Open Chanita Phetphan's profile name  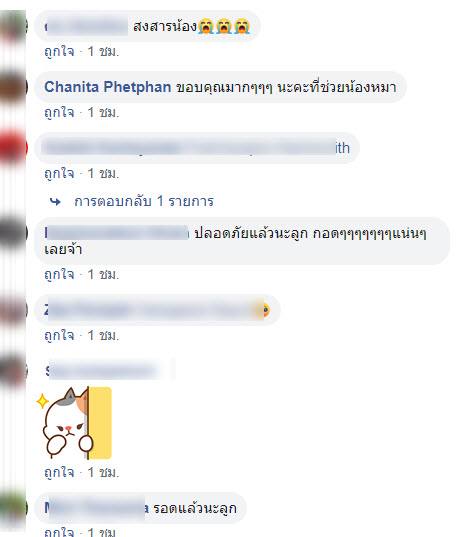[108, 87]
